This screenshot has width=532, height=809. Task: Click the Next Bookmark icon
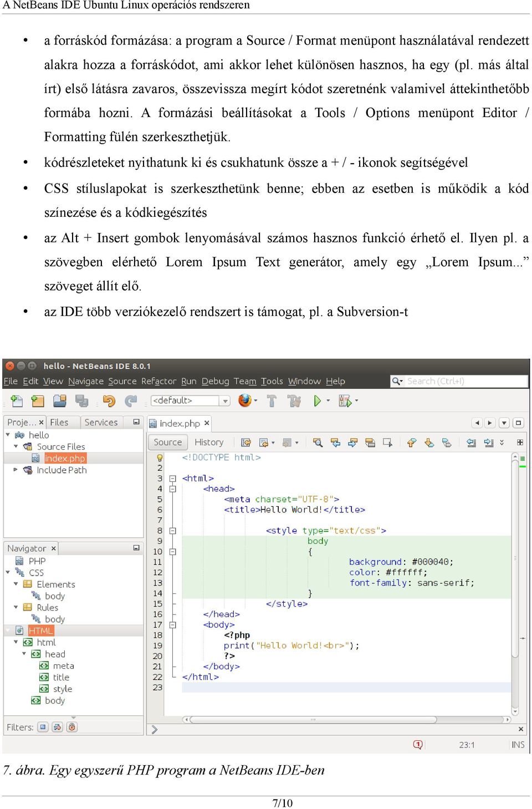[x=429, y=442]
